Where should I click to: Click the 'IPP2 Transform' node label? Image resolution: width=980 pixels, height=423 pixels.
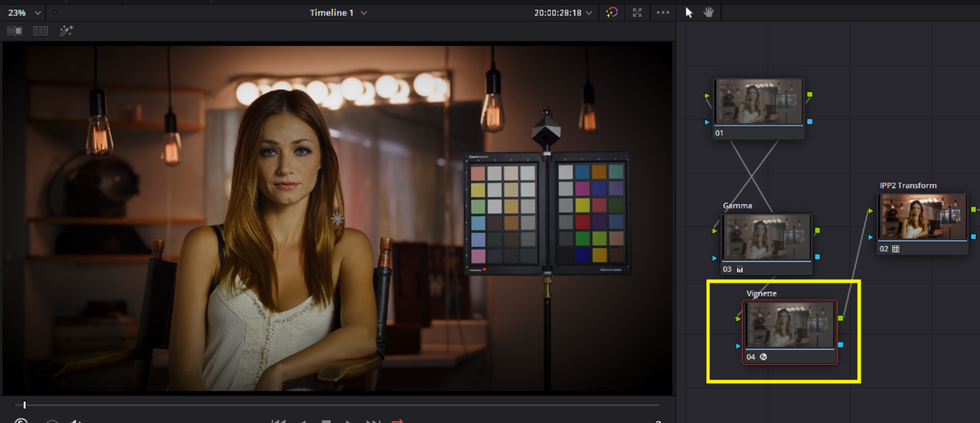908,185
